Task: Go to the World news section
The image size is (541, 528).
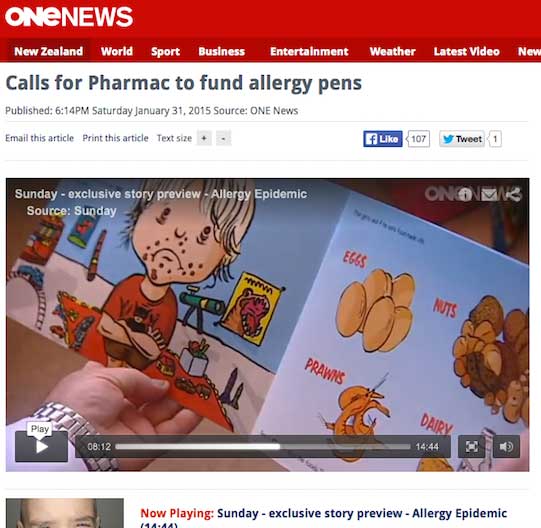Action: pos(117,51)
